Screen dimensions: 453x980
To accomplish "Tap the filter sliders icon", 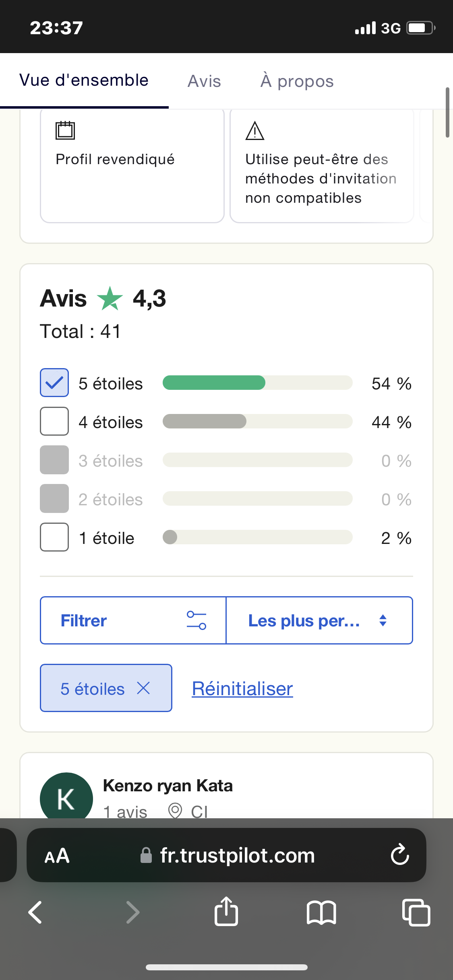I will point(197,620).
